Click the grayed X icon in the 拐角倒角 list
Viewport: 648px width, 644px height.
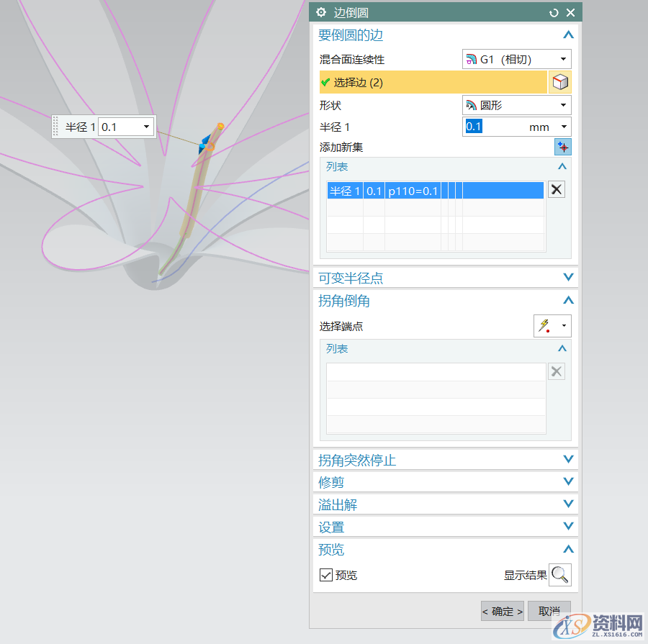[x=556, y=371]
